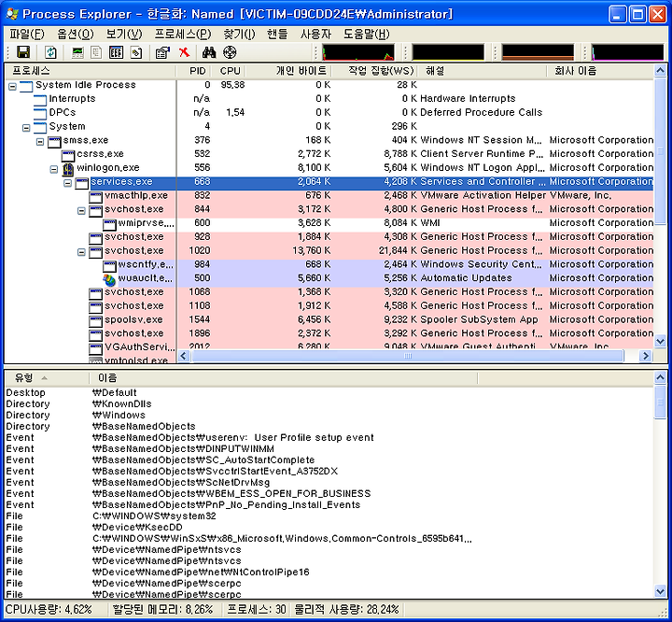This screenshot has width=672, height=622.
Task: Open the 옵션(O) menu
Action: [x=76, y=34]
